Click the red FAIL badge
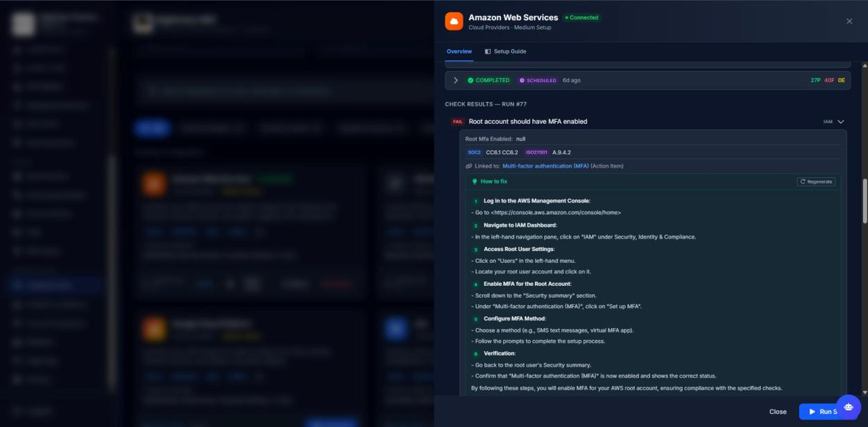The width and height of the screenshot is (868, 427). (457, 122)
